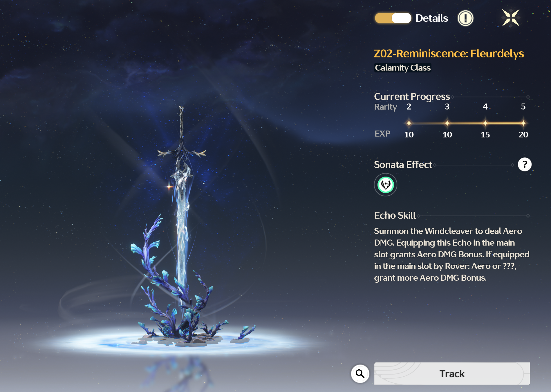This screenshot has height=392, width=551.
Task: Click the Echo Skill header
Action: point(395,215)
